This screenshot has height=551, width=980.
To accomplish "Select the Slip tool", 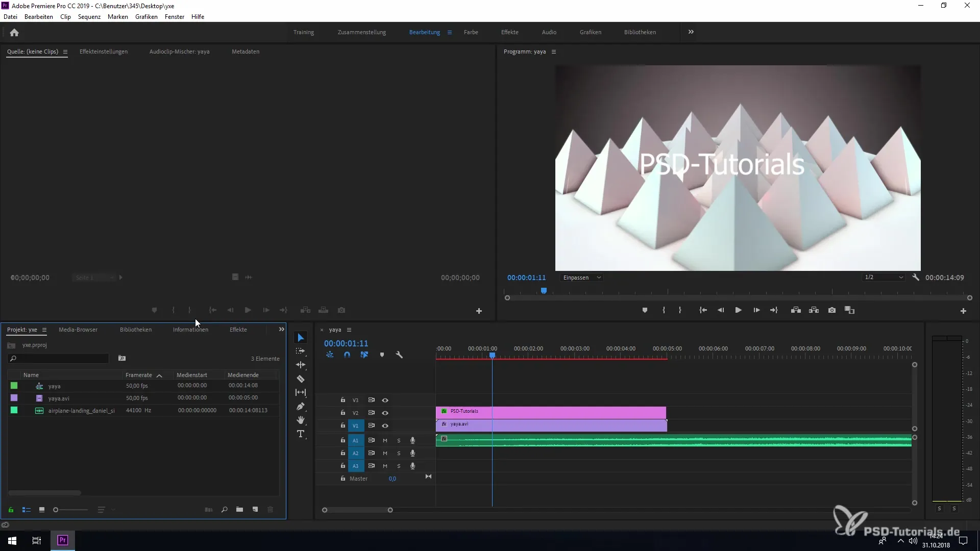I will [x=301, y=392].
